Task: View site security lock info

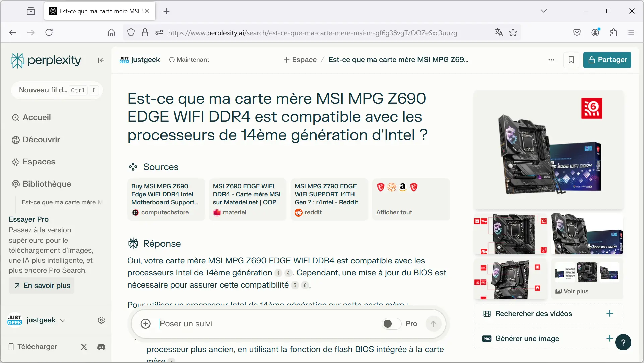Action: click(x=145, y=33)
